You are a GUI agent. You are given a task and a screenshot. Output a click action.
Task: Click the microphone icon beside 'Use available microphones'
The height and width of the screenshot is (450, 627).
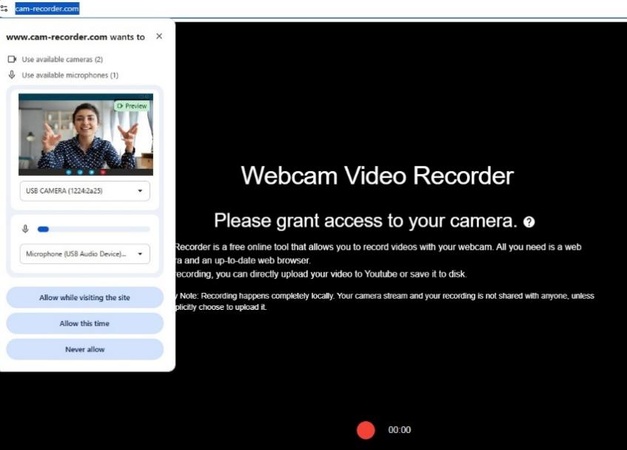tap(12, 75)
